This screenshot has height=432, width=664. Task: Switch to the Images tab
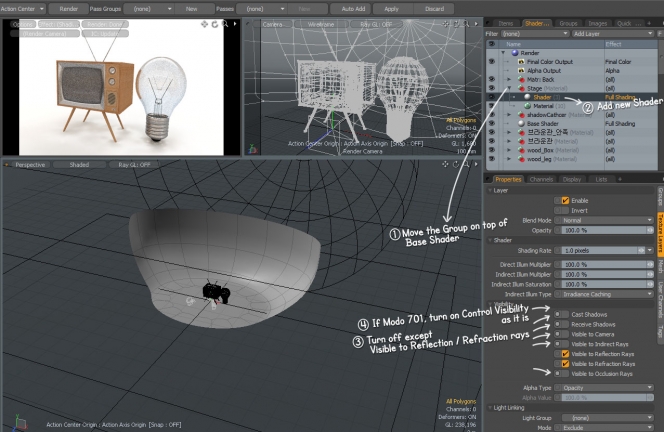coord(598,21)
